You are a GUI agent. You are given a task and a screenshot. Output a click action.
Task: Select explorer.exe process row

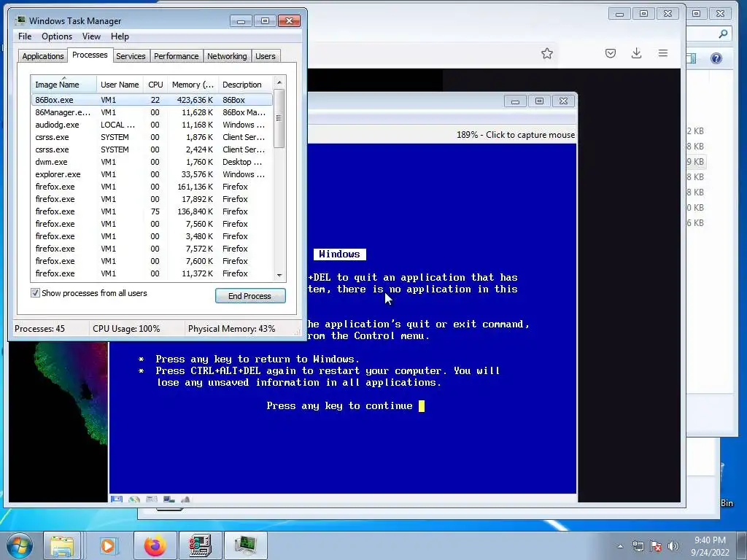pyautogui.click(x=152, y=174)
